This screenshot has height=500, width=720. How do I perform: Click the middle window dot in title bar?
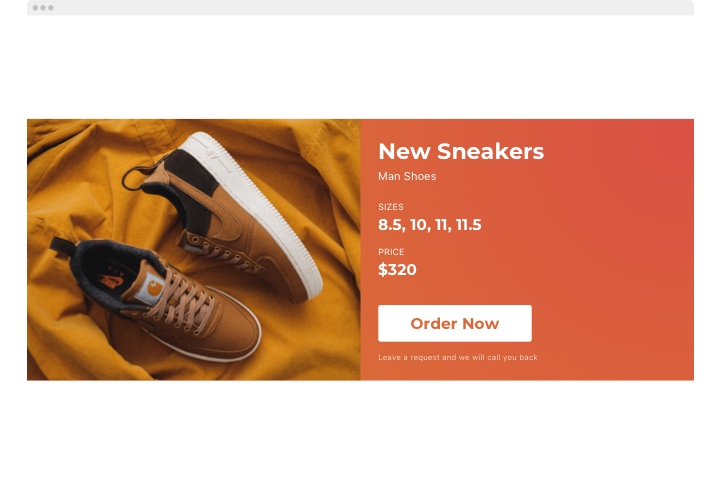point(43,8)
